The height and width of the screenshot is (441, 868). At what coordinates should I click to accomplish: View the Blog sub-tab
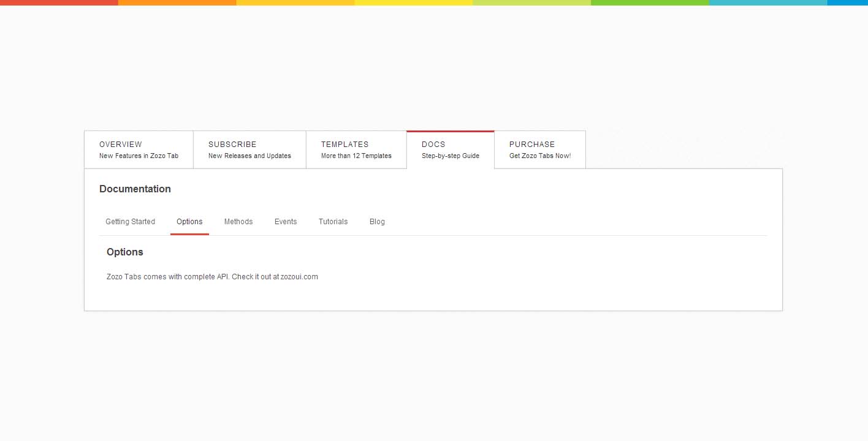pyautogui.click(x=377, y=222)
